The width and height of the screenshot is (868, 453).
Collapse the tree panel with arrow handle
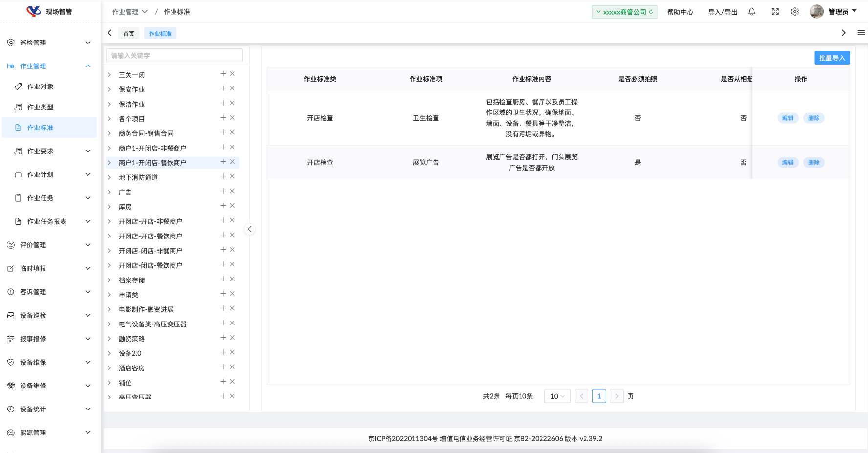tap(249, 229)
